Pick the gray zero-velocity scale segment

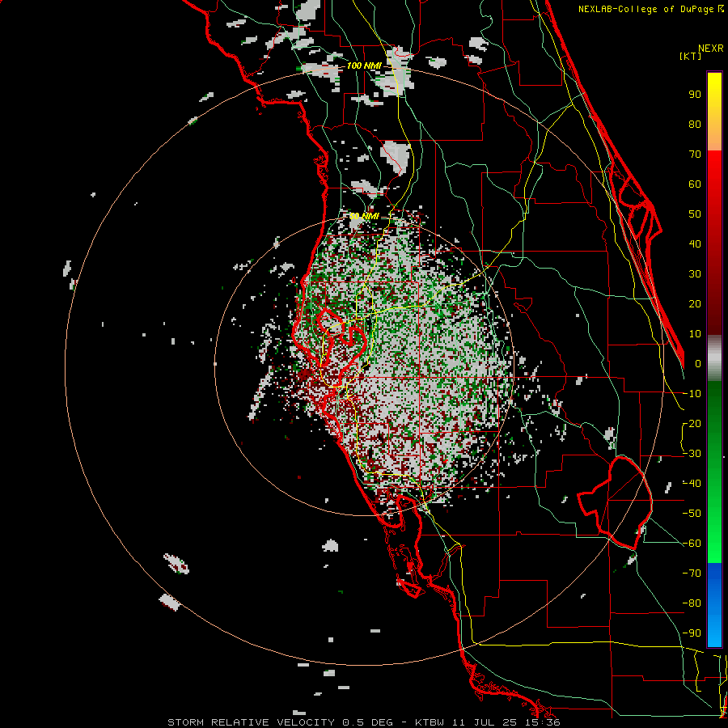(x=714, y=358)
